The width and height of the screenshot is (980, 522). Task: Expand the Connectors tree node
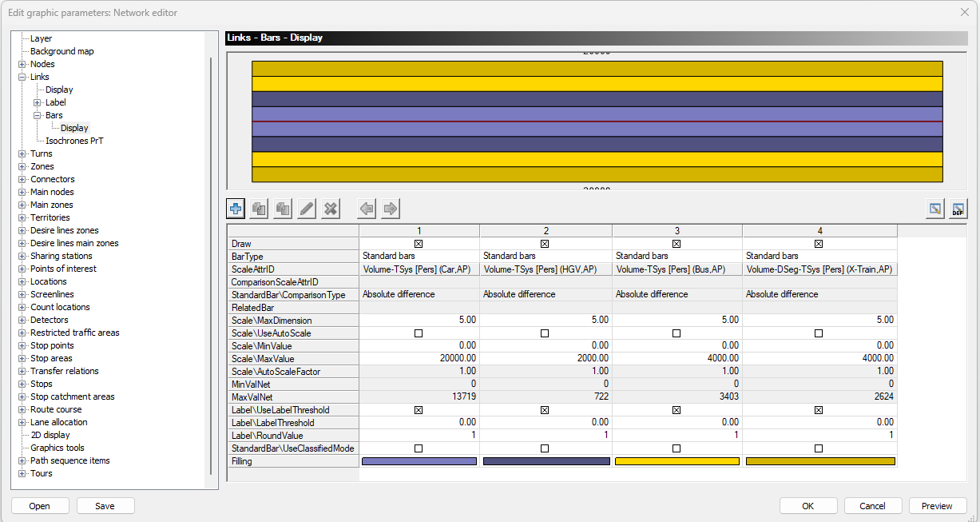(22, 179)
